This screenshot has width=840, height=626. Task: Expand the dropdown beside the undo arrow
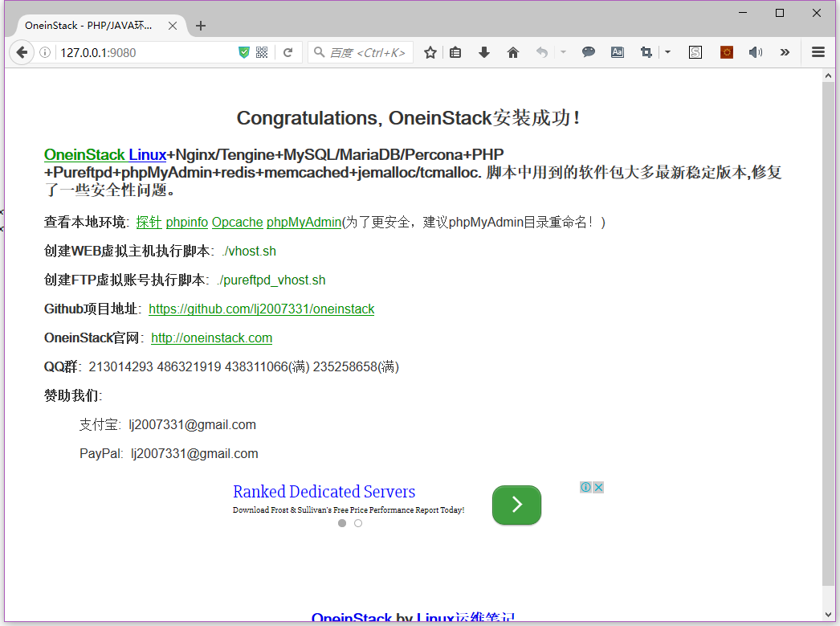(563, 52)
